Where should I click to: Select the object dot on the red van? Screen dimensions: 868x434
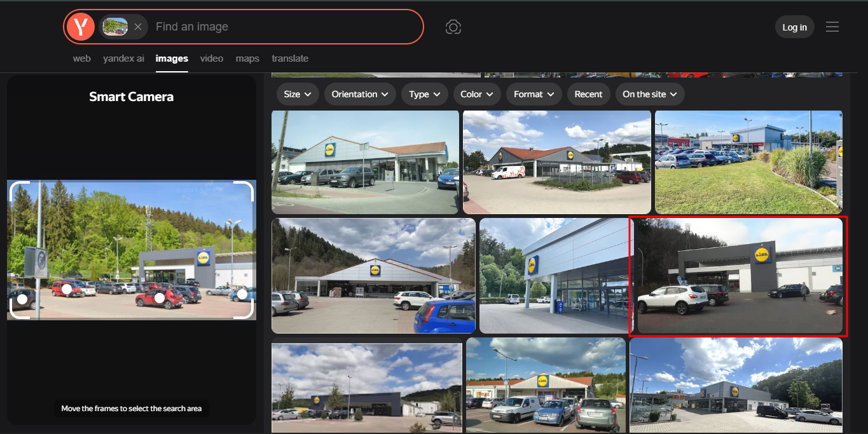67,289
